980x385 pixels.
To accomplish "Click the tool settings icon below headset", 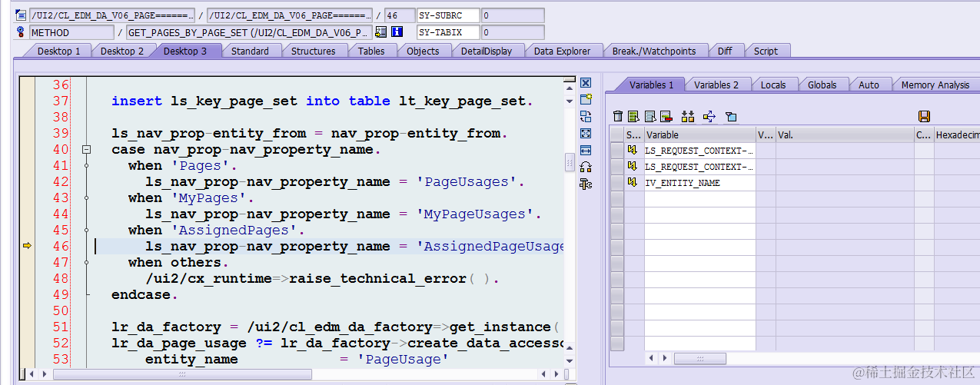I will pyautogui.click(x=586, y=184).
